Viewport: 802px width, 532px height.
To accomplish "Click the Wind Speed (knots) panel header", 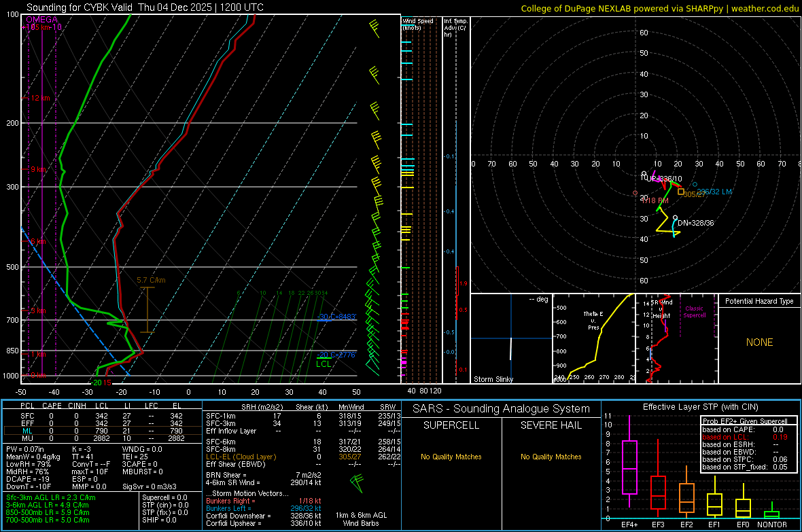I will pyautogui.click(x=417, y=24).
